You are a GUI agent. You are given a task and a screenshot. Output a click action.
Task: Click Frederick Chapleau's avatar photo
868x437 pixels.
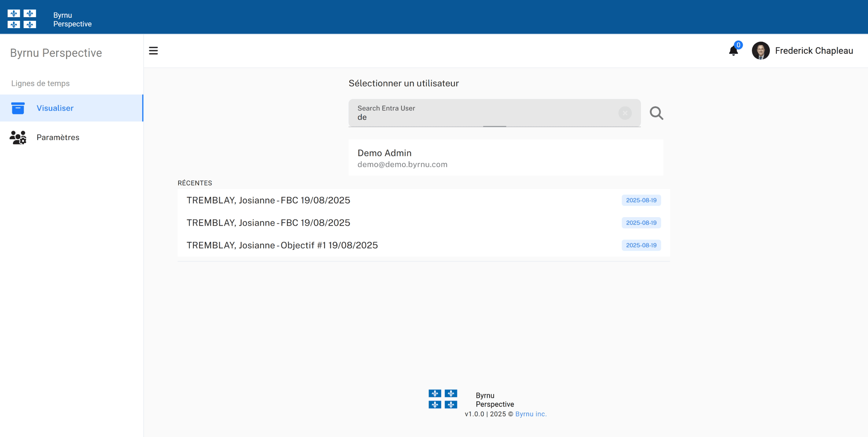[x=760, y=50]
